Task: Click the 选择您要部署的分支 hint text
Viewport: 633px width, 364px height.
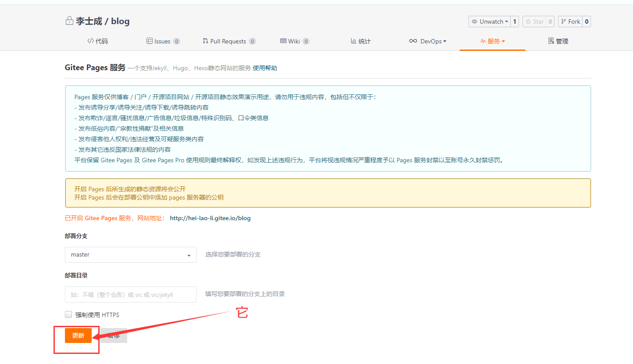Action: tap(233, 254)
